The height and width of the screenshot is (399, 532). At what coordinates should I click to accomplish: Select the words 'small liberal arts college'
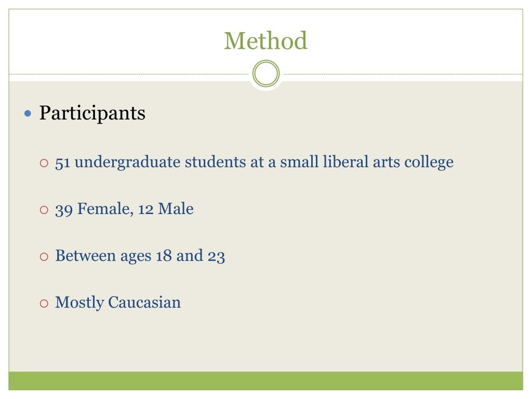[367, 162]
